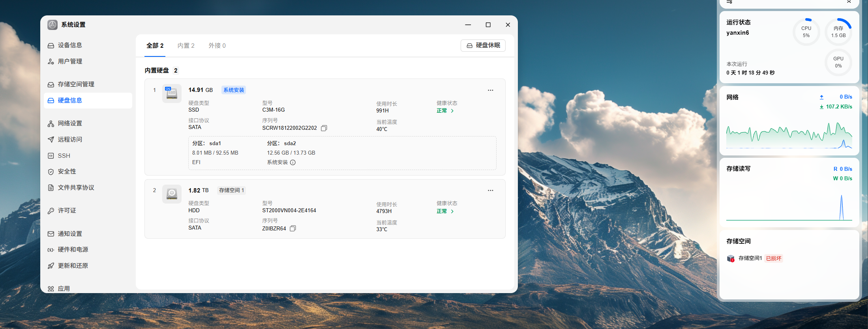Screen dimensions: 868x329
Task: Click the CPU usage gauge
Action: click(806, 32)
